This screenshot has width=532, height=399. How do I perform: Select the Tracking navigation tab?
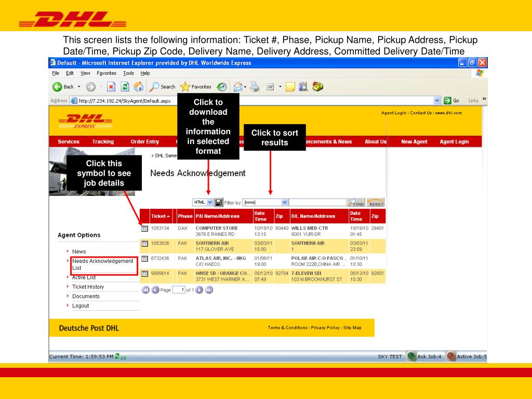[x=103, y=142]
